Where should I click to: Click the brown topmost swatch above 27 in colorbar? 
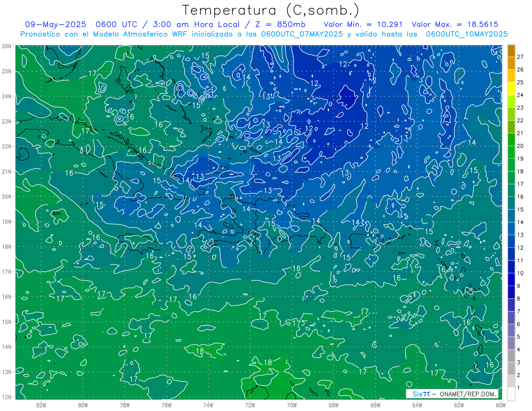512,51
